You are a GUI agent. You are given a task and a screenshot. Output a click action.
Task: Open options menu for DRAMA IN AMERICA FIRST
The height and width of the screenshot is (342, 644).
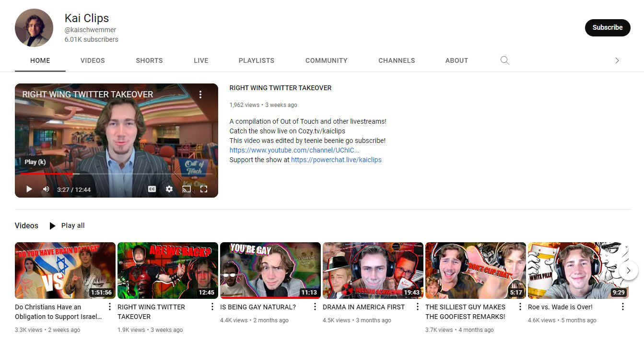click(x=418, y=306)
